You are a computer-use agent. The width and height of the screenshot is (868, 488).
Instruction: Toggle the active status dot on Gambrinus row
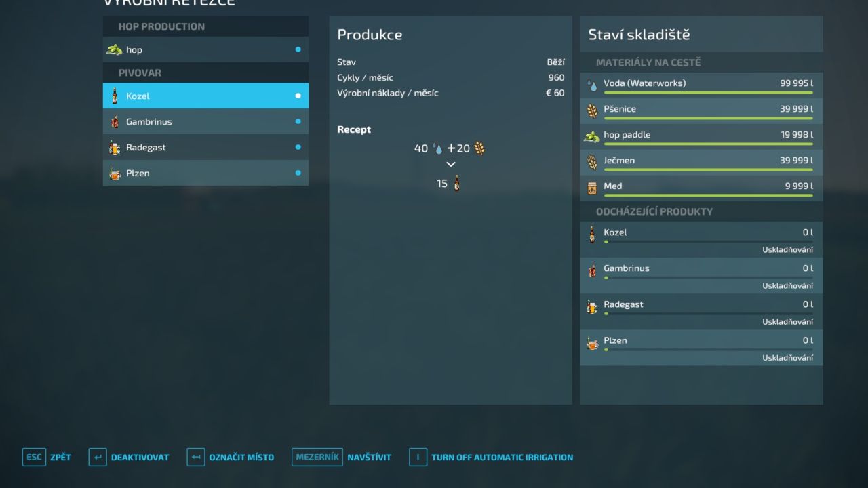pyautogui.click(x=298, y=122)
